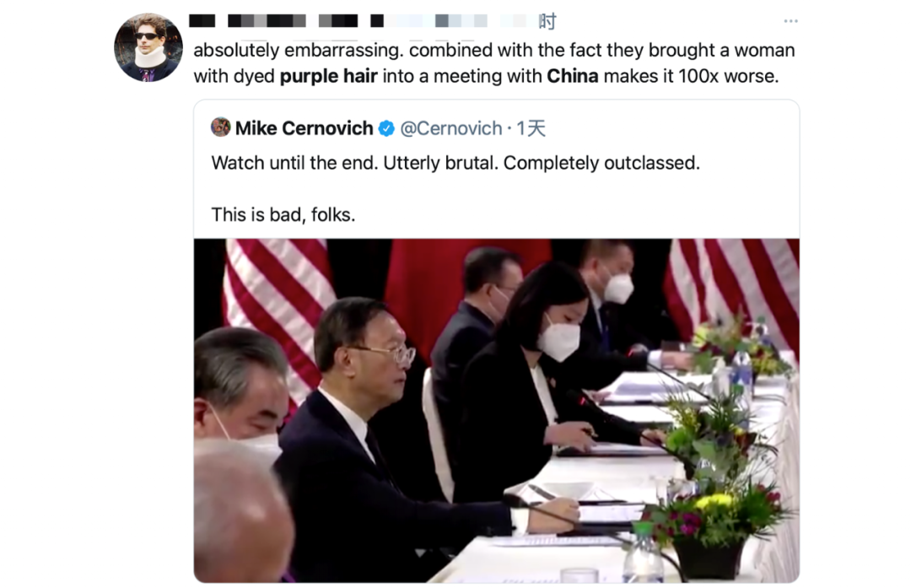The width and height of the screenshot is (911, 588).
Task: Click the tweet author's neck-brace profile avatar
Action: pyautogui.click(x=148, y=47)
